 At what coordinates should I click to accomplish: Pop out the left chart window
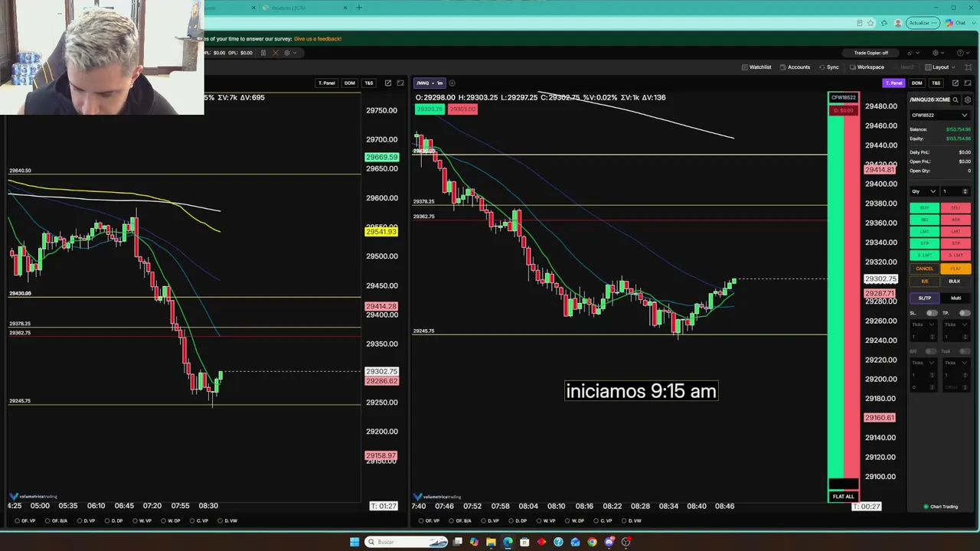point(388,83)
